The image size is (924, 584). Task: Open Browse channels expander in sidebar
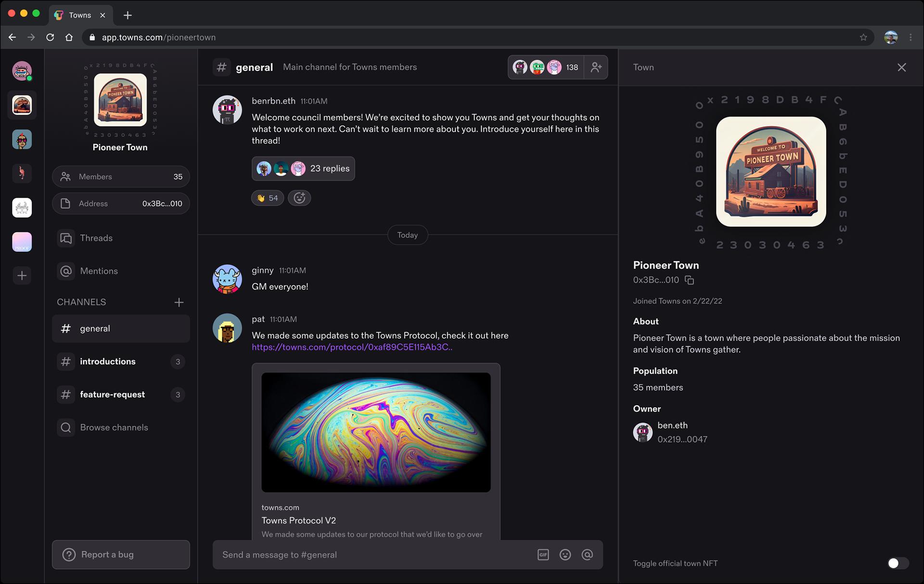point(114,427)
